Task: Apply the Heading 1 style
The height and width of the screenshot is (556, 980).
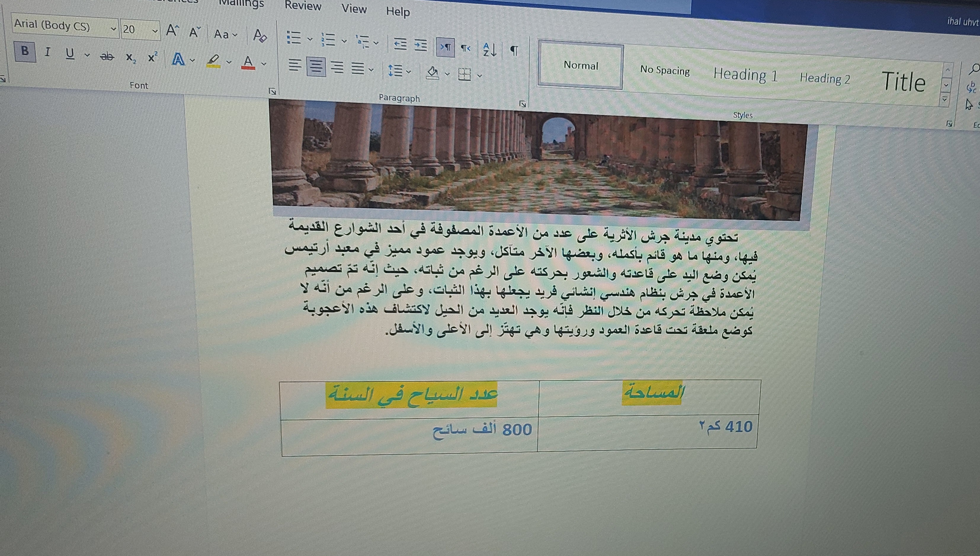Action: tap(745, 75)
